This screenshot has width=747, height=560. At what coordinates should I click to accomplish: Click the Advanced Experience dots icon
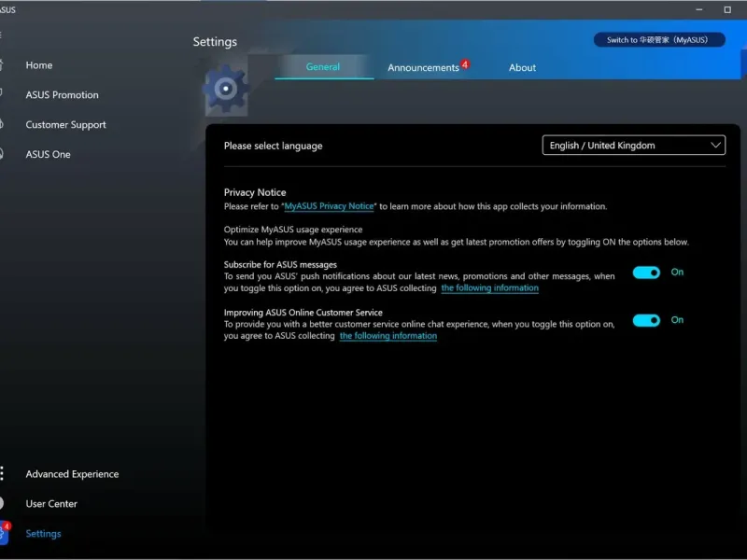point(2,473)
